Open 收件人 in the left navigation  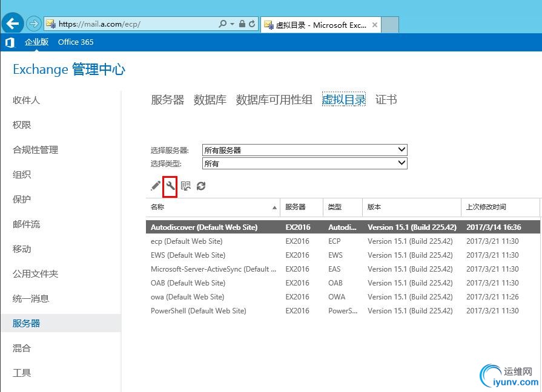coord(26,100)
